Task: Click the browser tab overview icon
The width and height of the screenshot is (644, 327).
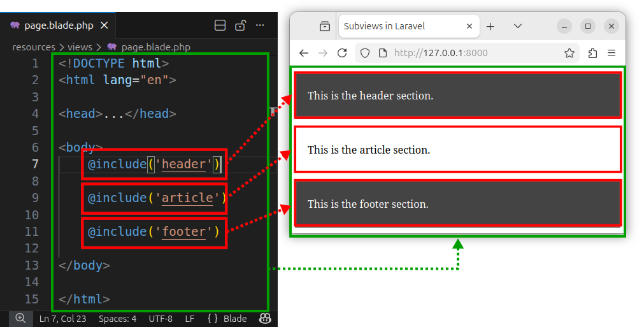Action: point(325,26)
